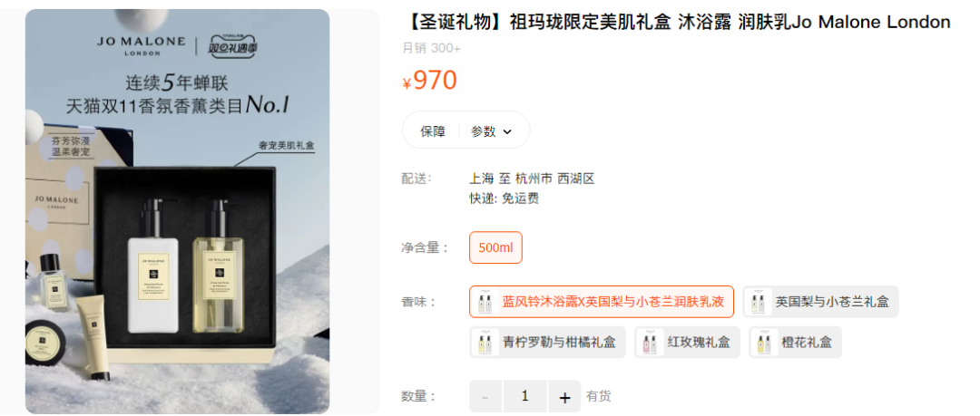Click the quantity input field showing 1
This screenshot has height=416, width=980.
click(x=525, y=397)
